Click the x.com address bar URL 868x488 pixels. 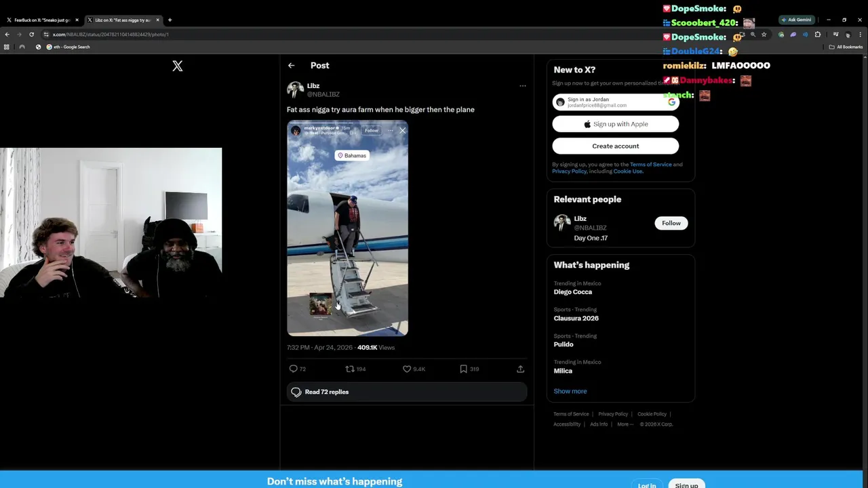pos(111,35)
